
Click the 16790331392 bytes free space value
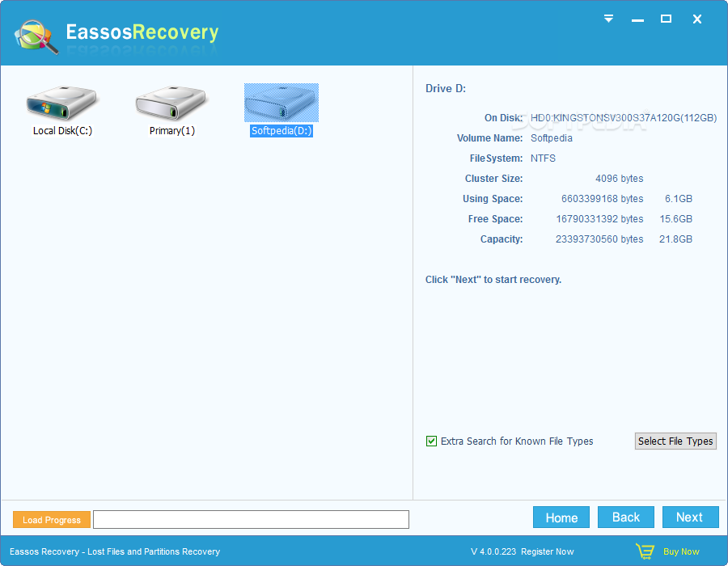pyautogui.click(x=599, y=219)
